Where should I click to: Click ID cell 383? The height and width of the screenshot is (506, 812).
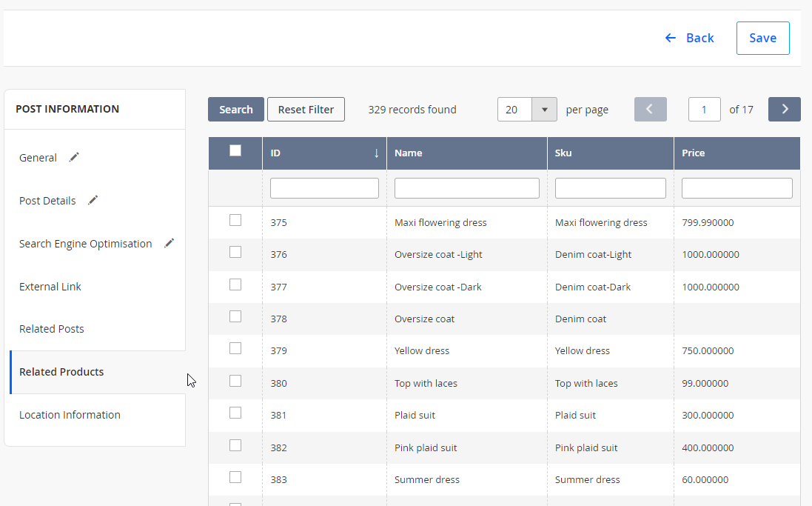[278, 480]
